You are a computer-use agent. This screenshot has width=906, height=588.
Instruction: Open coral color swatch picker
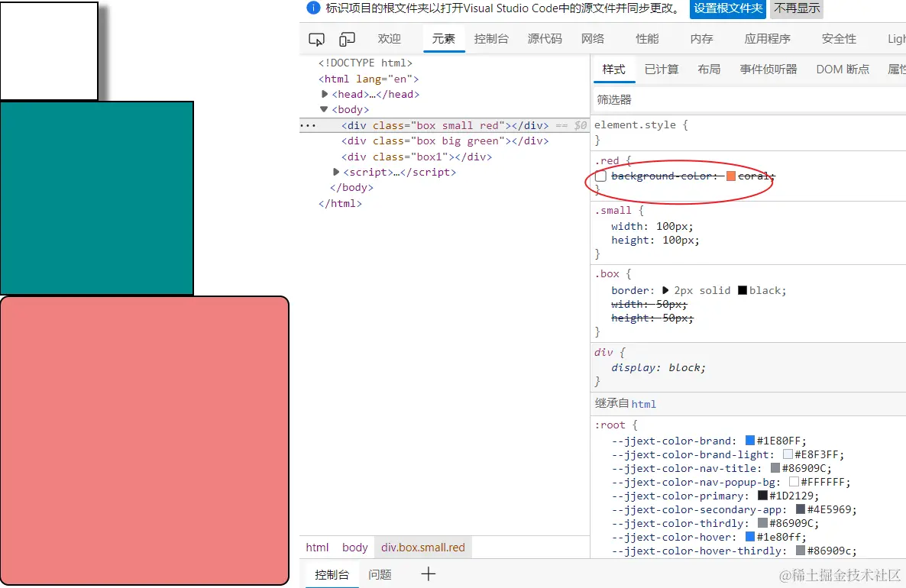pyautogui.click(x=731, y=176)
